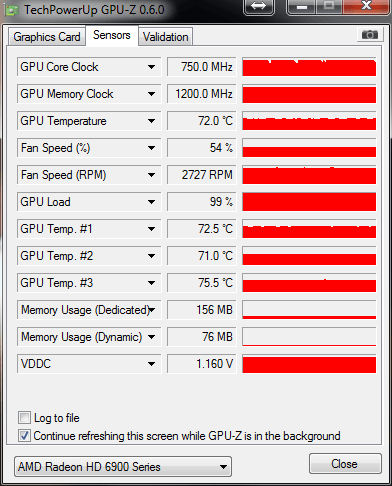Viewport: 392px width, 486px height.
Task: Click the GPU-Z app icon in title bar
Action: [x=11, y=10]
